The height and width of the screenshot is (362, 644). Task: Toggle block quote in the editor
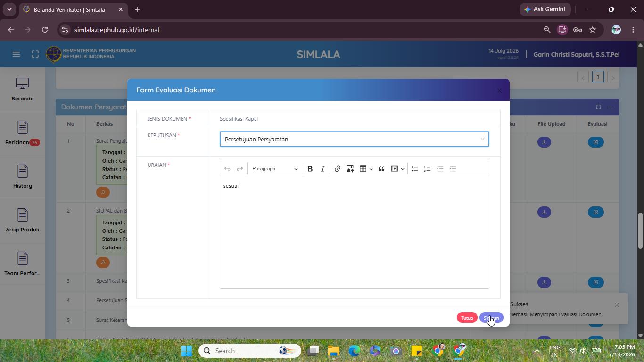click(381, 169)
